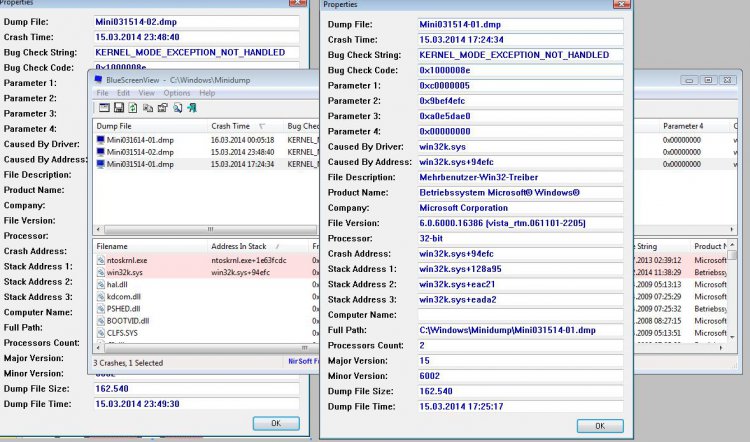Screen dimensions: 750x442
Task: Follow the NirSoft link in the status bar
Action: [303, 361]
